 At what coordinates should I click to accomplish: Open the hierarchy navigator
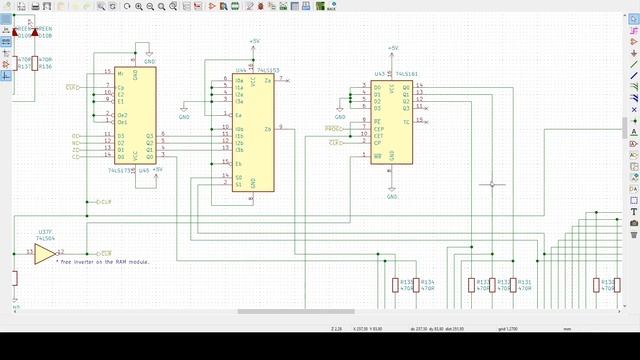(187, 6)
